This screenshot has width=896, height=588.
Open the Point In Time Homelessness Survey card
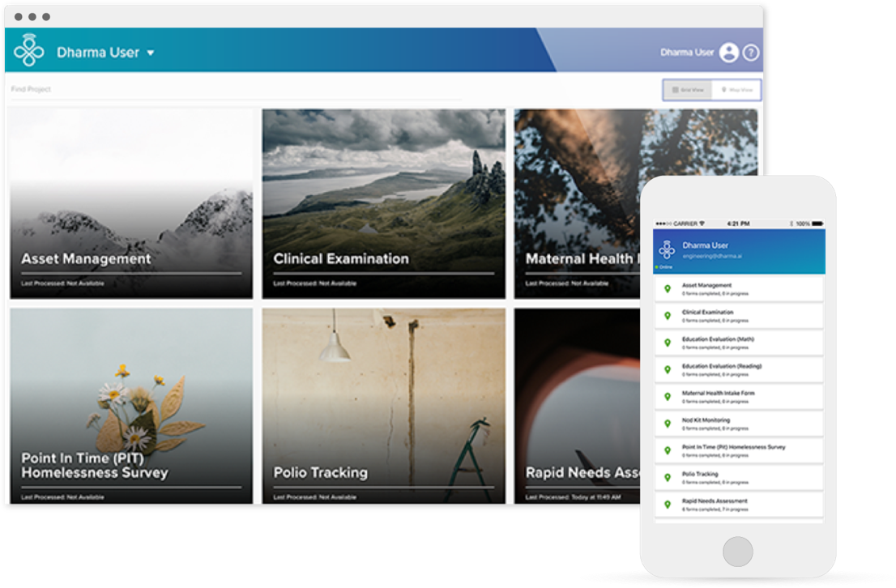[x=131, y=405]
